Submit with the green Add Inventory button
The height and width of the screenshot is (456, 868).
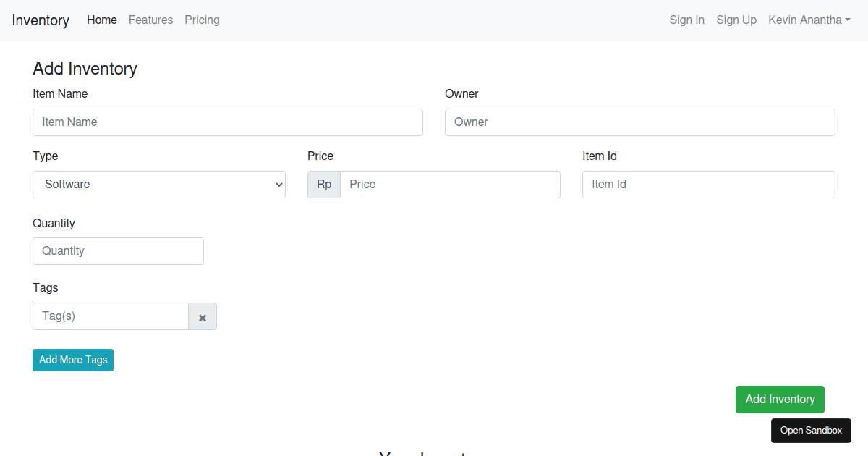[780, 400]
